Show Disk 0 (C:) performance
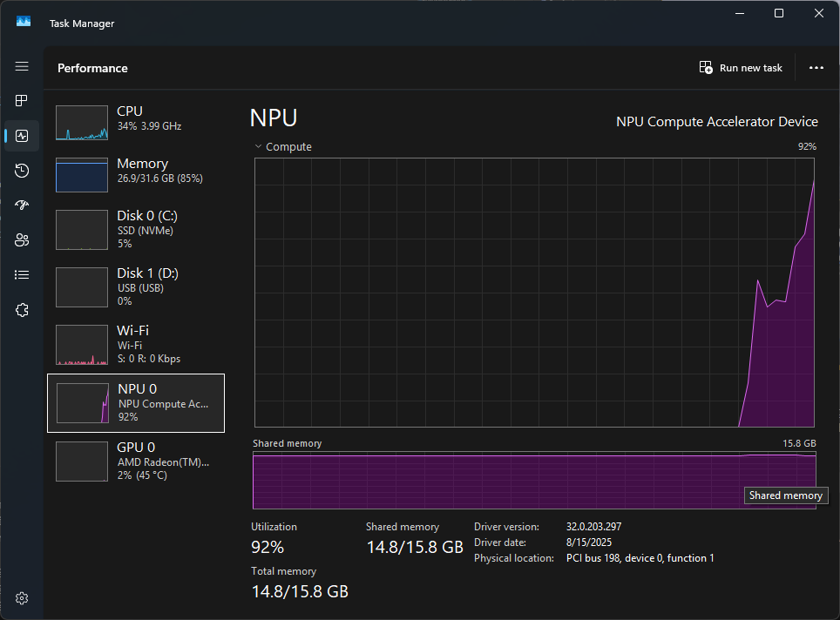This screenshot has width=840, height=620. pyautogui.click(x=135, y=229)
